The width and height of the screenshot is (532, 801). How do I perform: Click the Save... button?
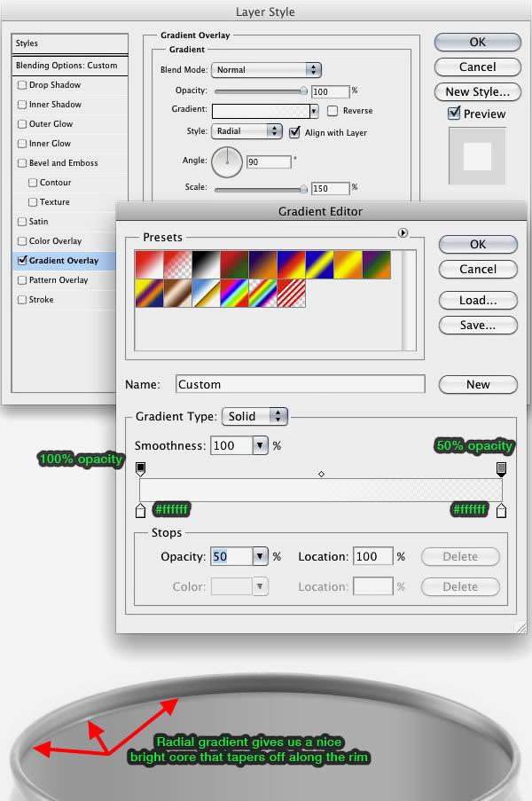478,325
